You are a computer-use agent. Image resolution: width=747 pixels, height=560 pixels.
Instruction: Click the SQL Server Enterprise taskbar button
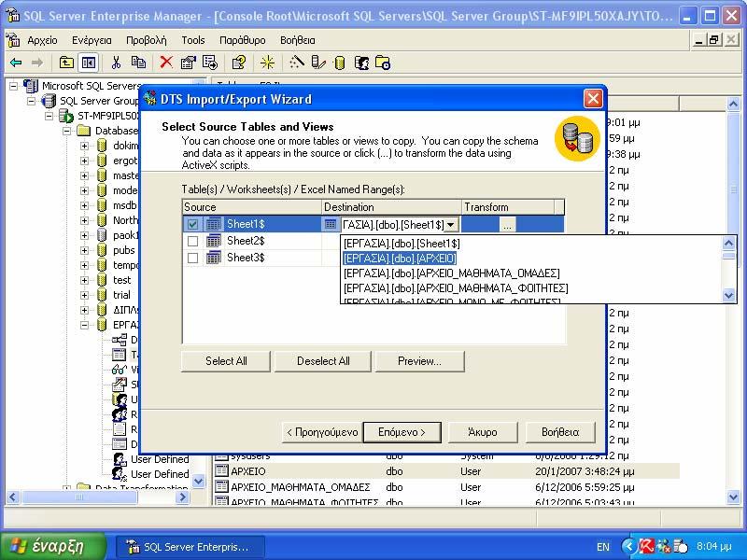190,547
